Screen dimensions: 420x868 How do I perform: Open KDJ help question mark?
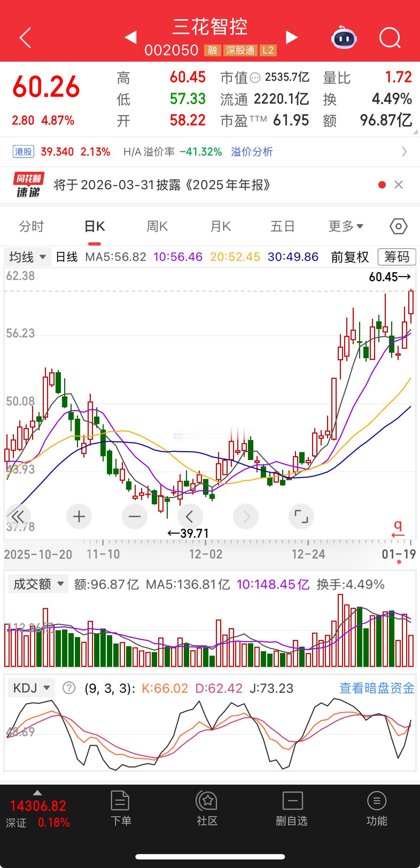click(x=69, y=688)
